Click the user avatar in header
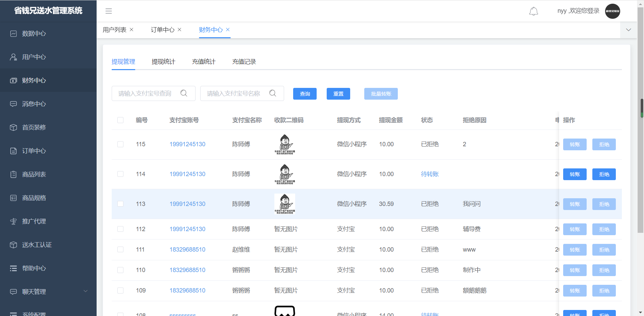Image resolution: width=644 pixels, height=316 pixels. tap(612, 11)
